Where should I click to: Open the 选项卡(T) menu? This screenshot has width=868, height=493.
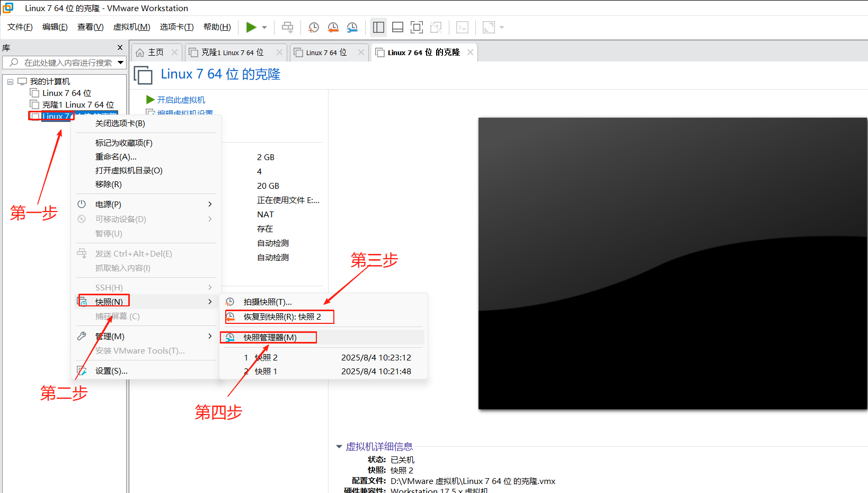click(x=177, y=27)
